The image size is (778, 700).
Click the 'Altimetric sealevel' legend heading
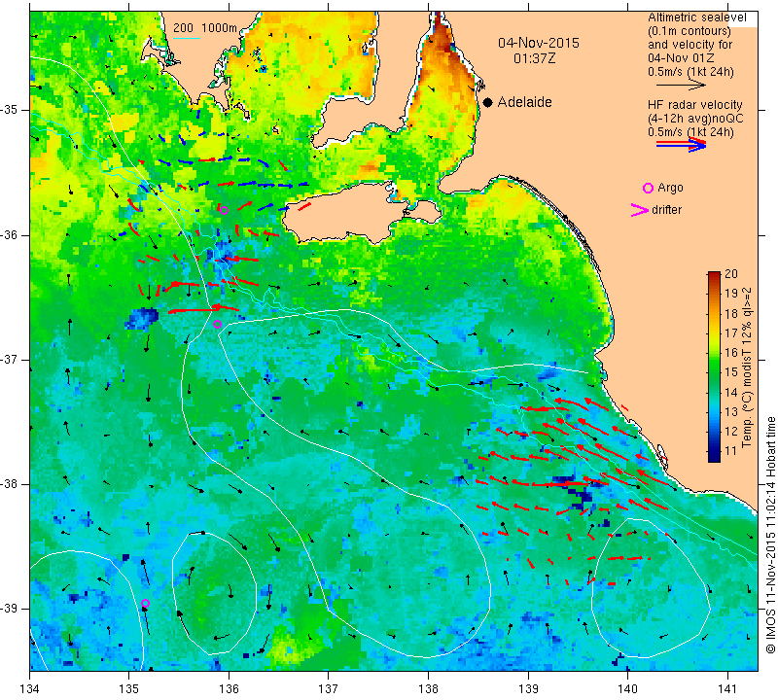coord(696,17)
